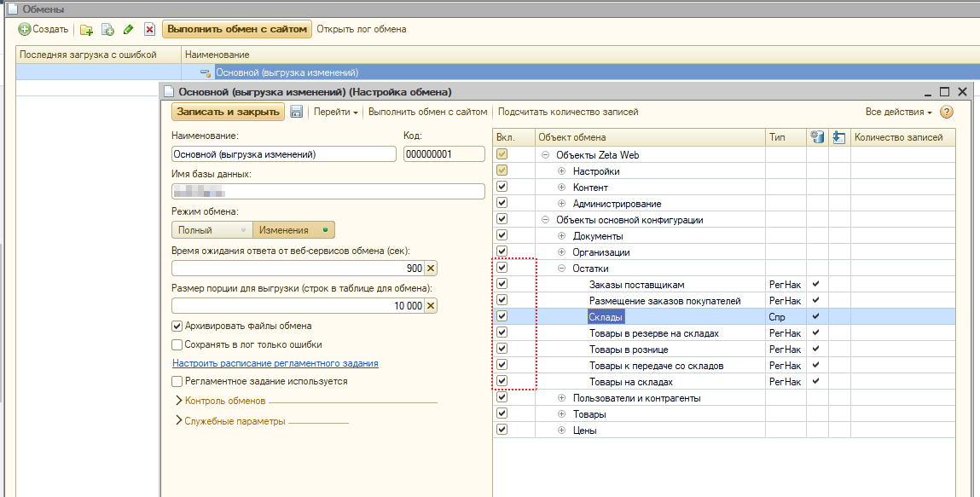Edit the exchange with the green pencil icon
980x497 pixels.
pos(128,29)
